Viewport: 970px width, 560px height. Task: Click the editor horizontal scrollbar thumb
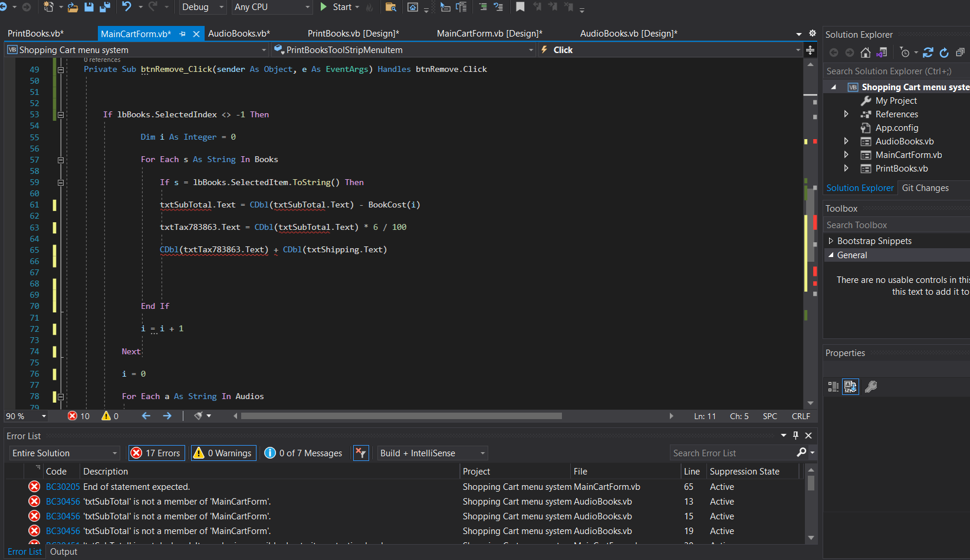click(401, 416)
